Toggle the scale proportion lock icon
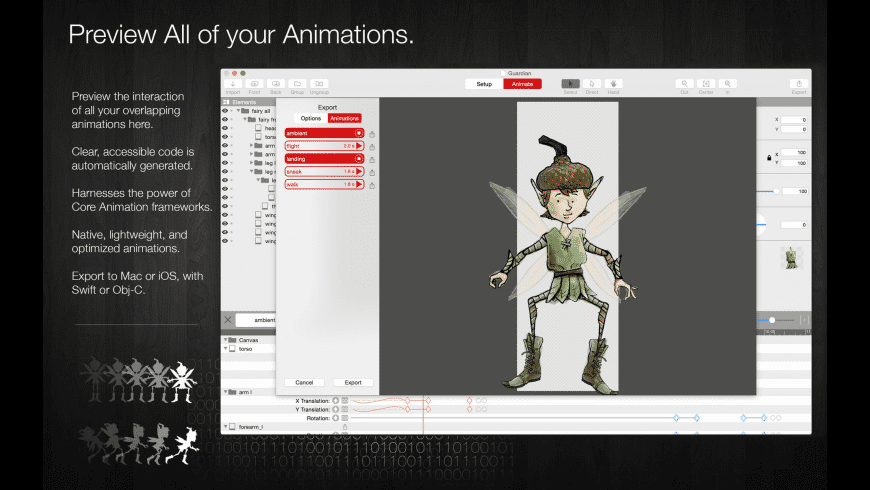Screen dimensions: 870x490 point(769,158)
